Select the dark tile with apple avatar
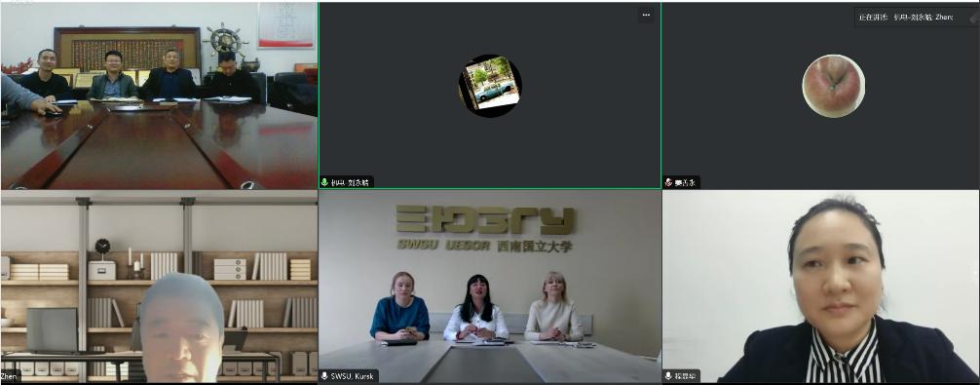Viewport: 980px width, 385px height. (x=820, y=96)
